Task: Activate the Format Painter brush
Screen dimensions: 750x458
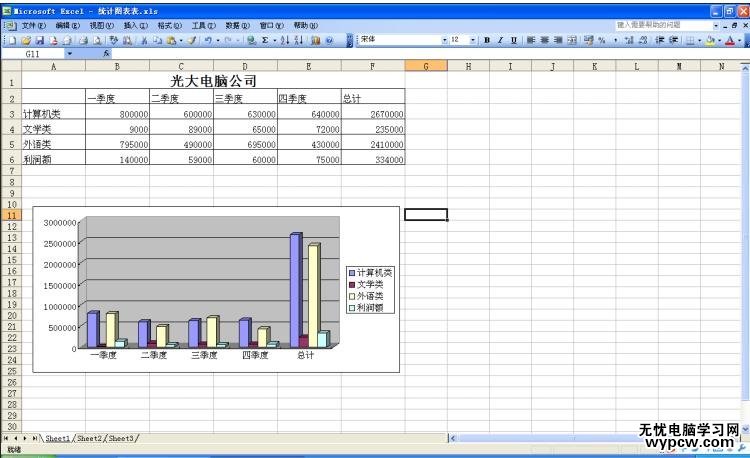Action: point(192,41)
